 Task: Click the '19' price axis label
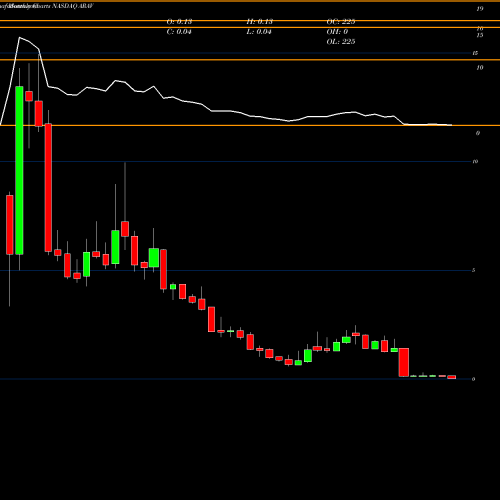(x=480, y=9)
